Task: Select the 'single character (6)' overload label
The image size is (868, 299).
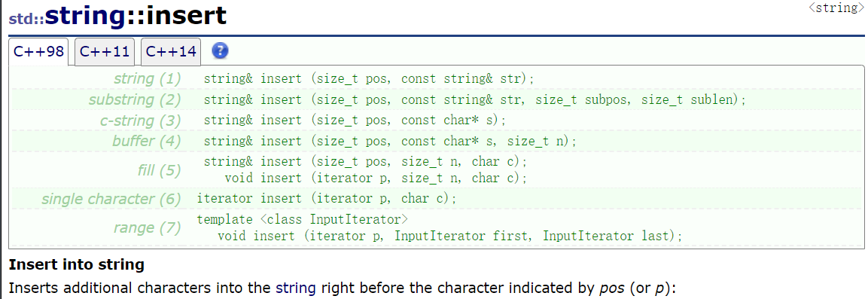Action: click(111, 199)
